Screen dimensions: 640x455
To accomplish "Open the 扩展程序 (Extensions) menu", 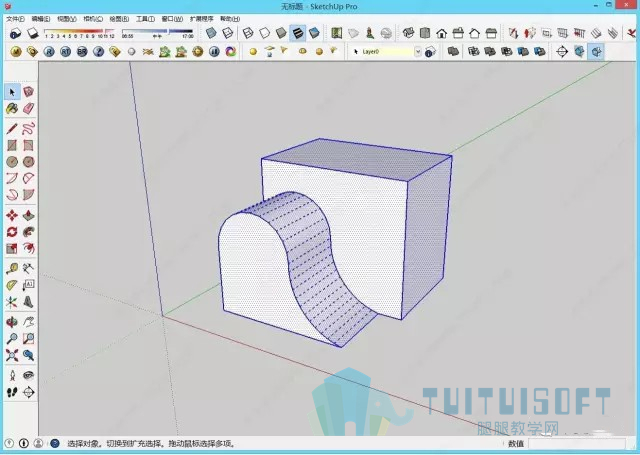I will (x=201, y=19).
